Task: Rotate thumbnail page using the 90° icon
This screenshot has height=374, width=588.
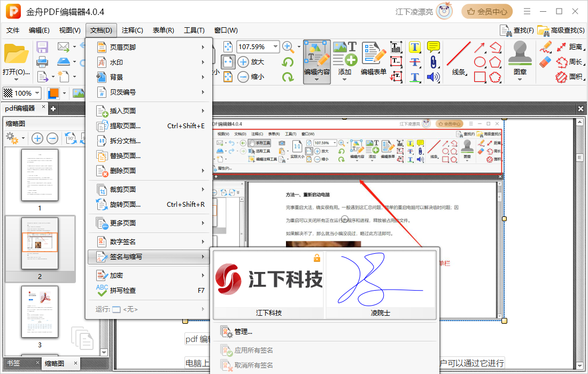Action: pyautogui.click(x=71, y=138)
